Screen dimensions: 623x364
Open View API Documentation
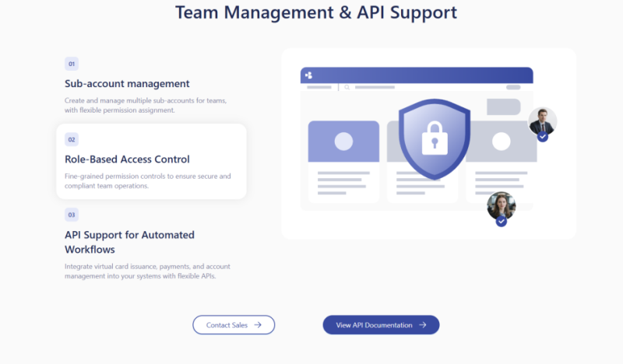(x=381, y=325)
